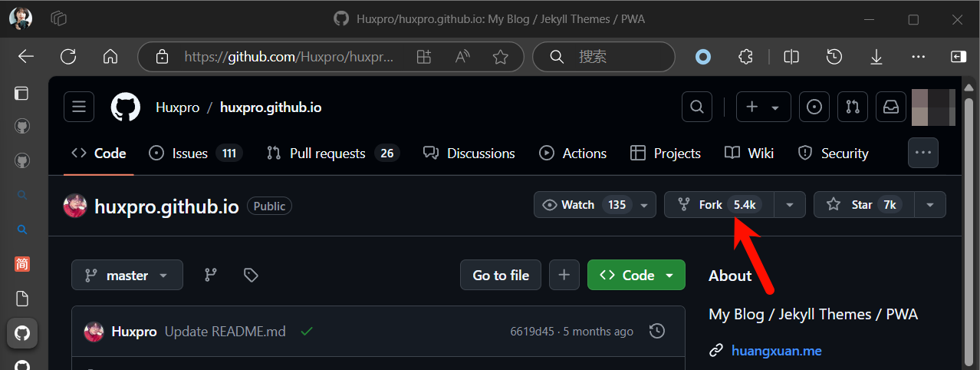Fork the repository with Fork button
The height and width of the screenshot is (370, 980).
[x=719, y=205]
